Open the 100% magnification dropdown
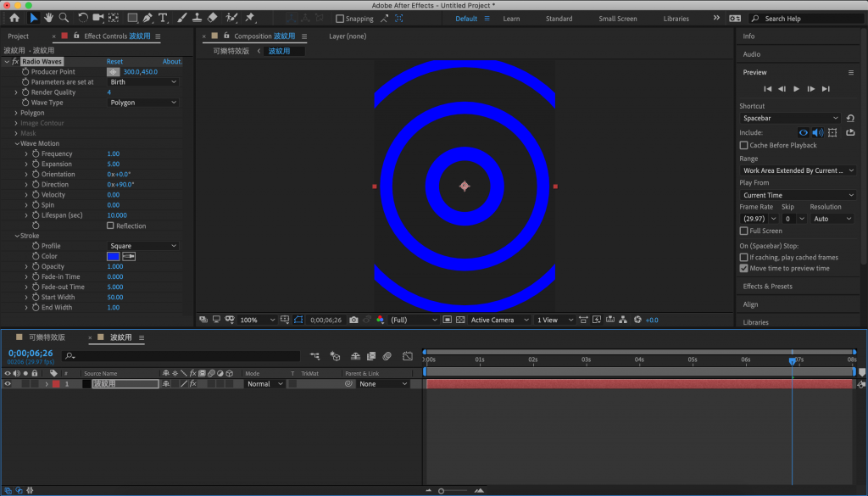 257,320
